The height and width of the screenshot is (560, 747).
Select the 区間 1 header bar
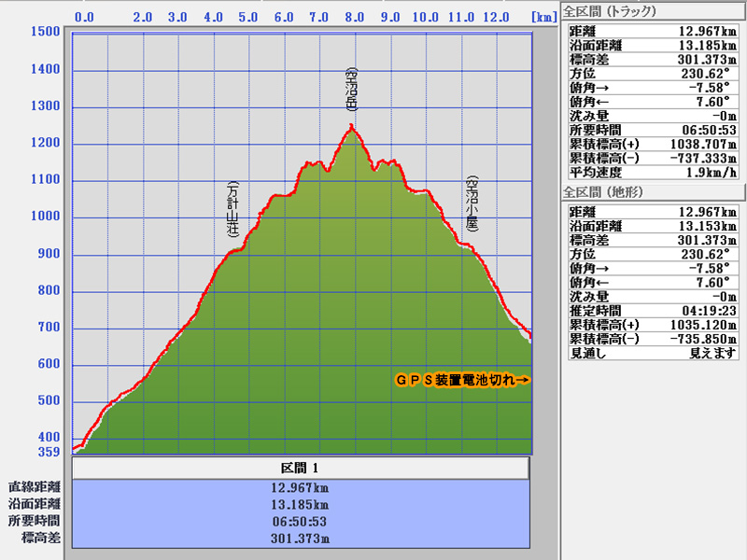tap(301, 468)
